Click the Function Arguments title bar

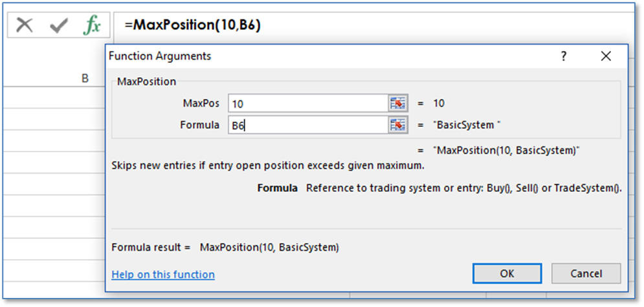point(324,56)
